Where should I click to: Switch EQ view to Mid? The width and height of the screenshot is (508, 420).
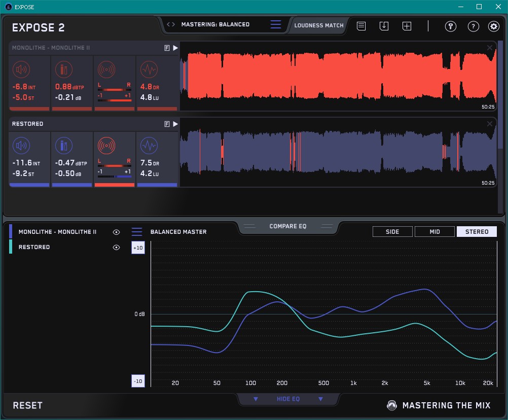434,232
